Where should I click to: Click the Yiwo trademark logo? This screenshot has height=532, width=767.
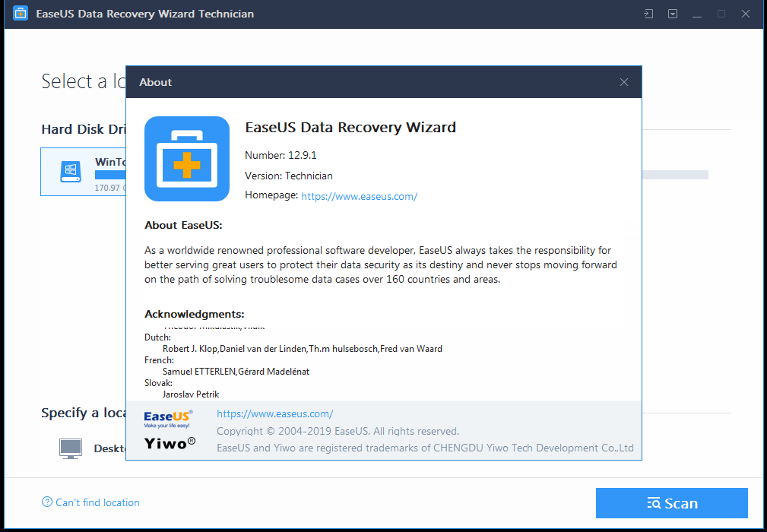(x=170, y=443)
